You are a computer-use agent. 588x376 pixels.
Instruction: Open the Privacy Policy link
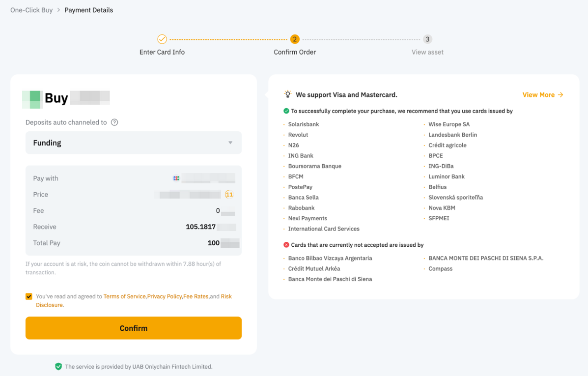[165, 296]
